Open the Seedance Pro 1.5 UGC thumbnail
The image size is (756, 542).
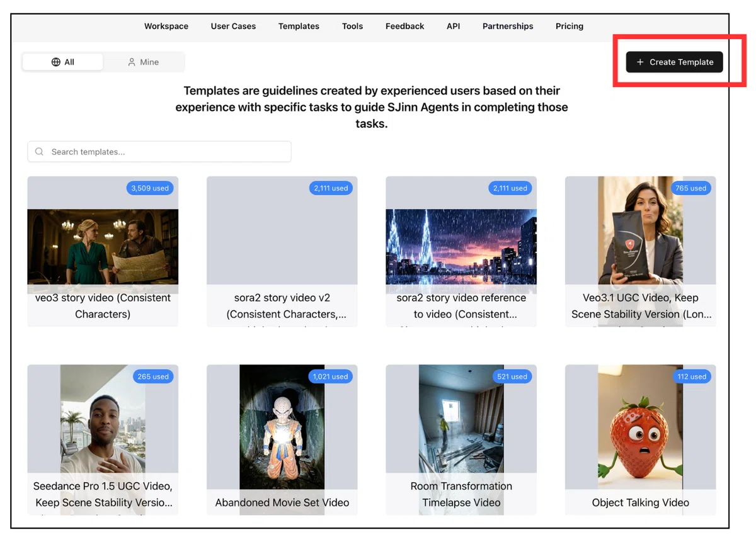pos(103,419)
